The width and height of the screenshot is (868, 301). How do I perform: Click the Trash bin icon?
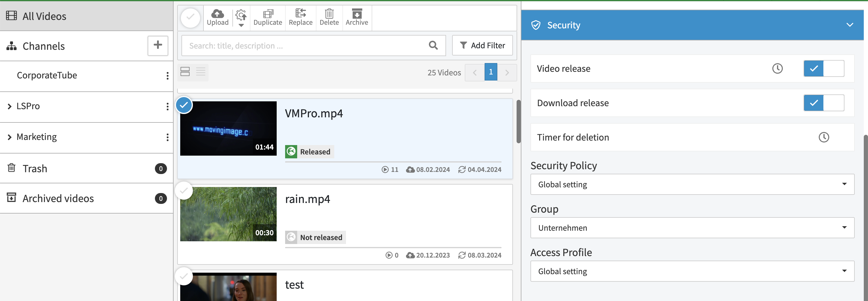(11, 167)
